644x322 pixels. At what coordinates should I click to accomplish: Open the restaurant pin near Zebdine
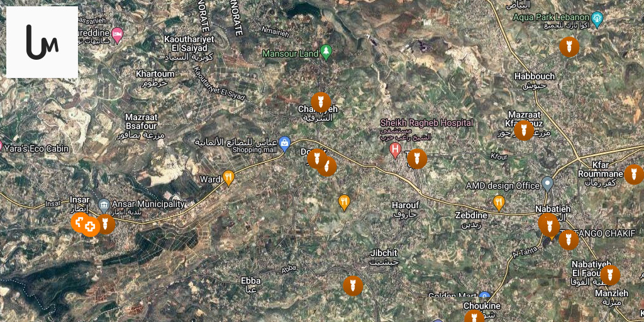coord(499,203)
